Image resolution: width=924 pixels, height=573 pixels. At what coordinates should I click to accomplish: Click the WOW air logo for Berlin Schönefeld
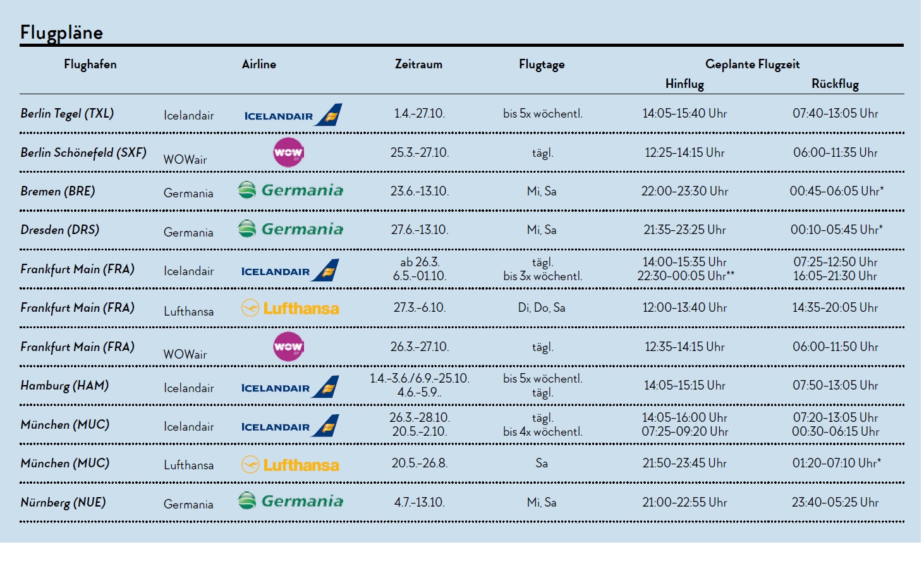[288, 152]
